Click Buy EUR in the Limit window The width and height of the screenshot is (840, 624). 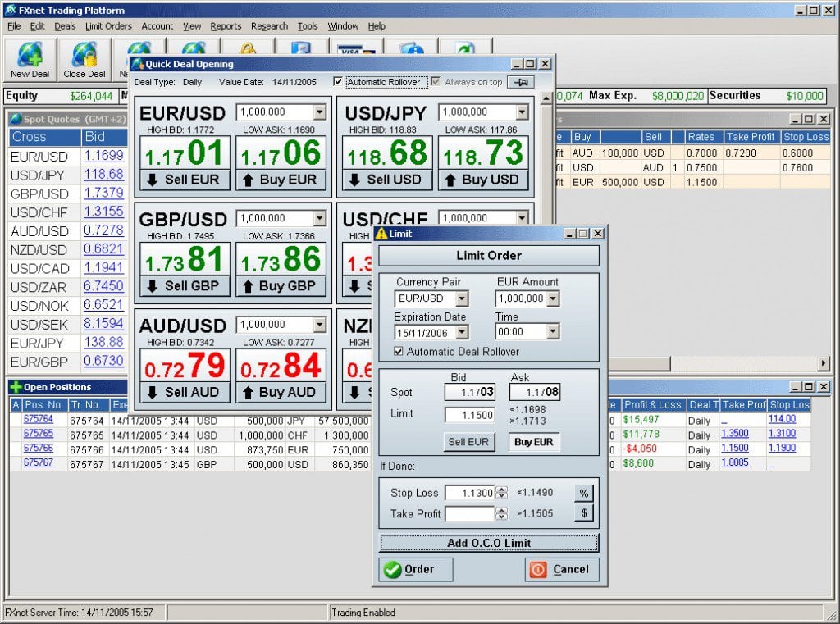[x=533, y=442]
